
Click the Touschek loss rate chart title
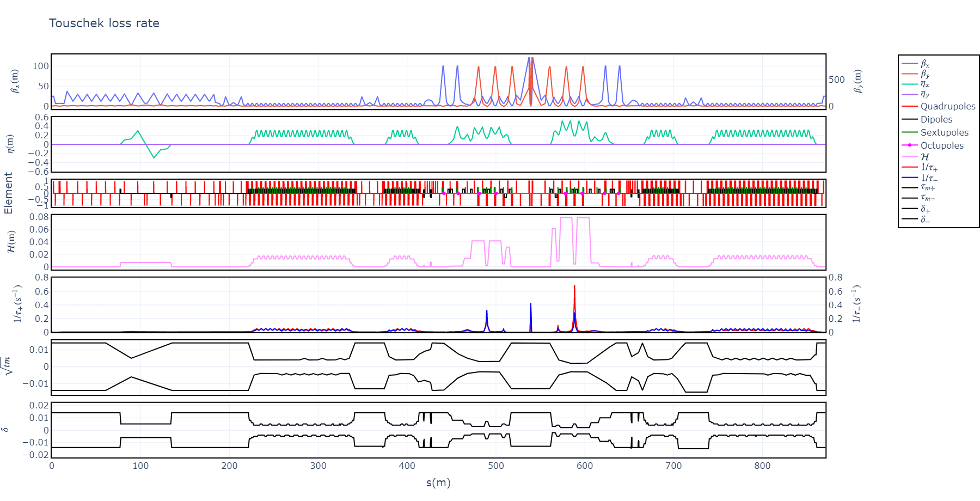coord(104,23)
